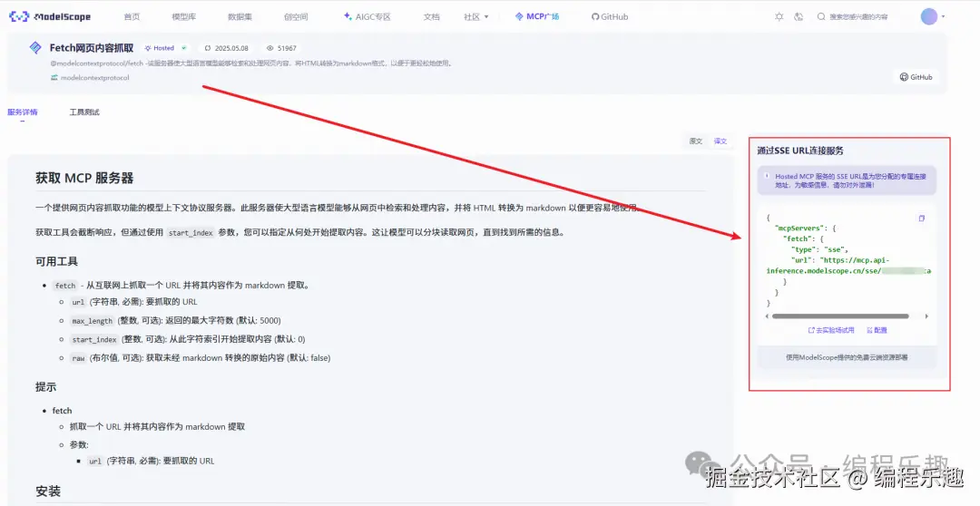The image size is (980, 506).
Task: Click the "type": "sse" line in config
Action: [x=819, y=250]
